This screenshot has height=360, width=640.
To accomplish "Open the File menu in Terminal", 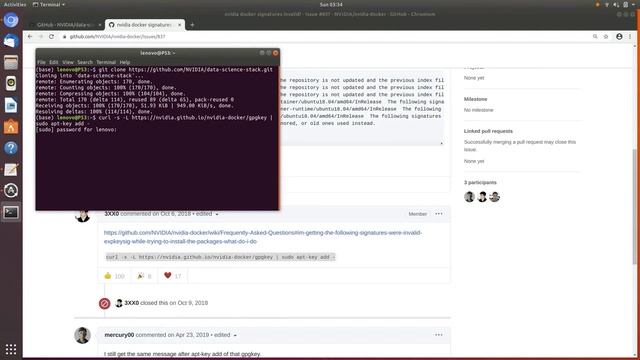I will (41, 62).
